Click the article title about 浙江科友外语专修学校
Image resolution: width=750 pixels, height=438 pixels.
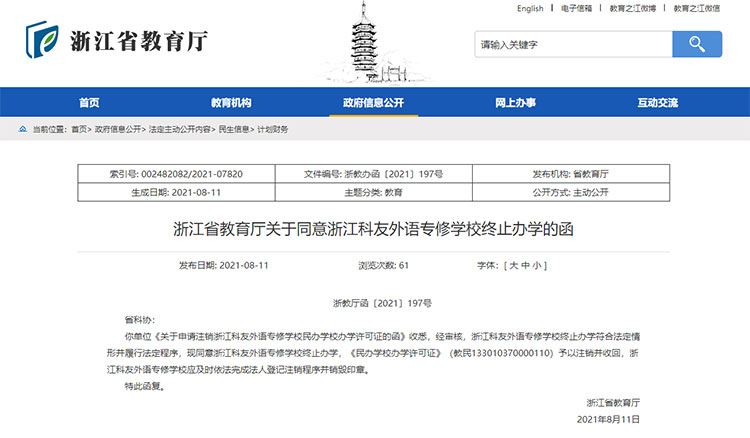click(x=373, y=229)
